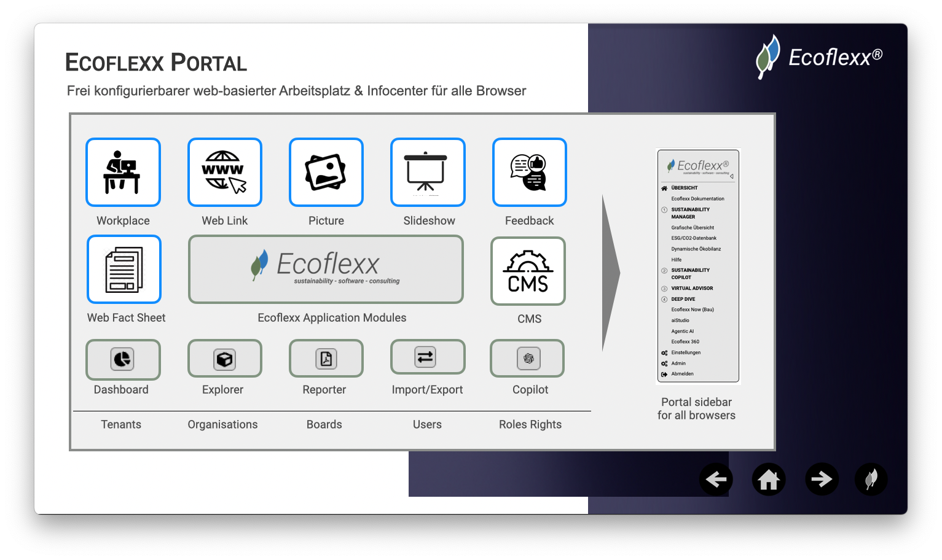The image size is (942, 560).
Task: Open Ecoflexx Dokumentation in sidebar
Action: 698,199
